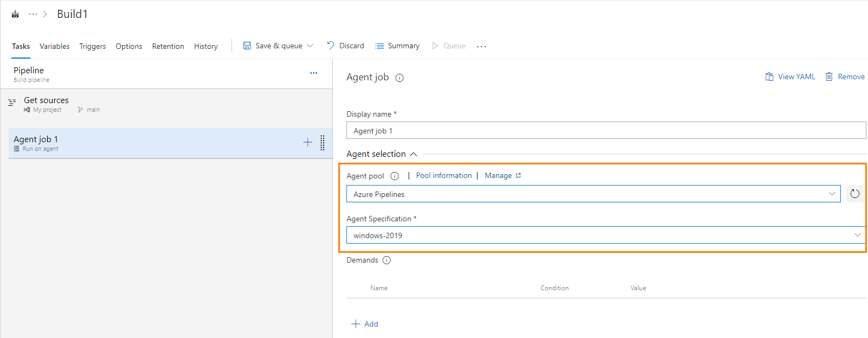Click the refresh agent pool icon
Viewport: 868px width, 338px height.
(x=854, y=194)
